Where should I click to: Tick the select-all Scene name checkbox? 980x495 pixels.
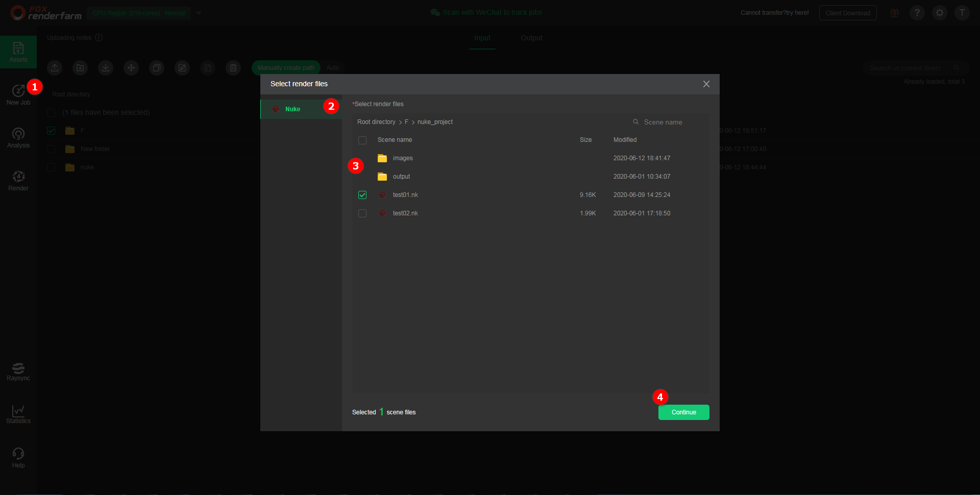pyautogui.click(x=362, y=140)
